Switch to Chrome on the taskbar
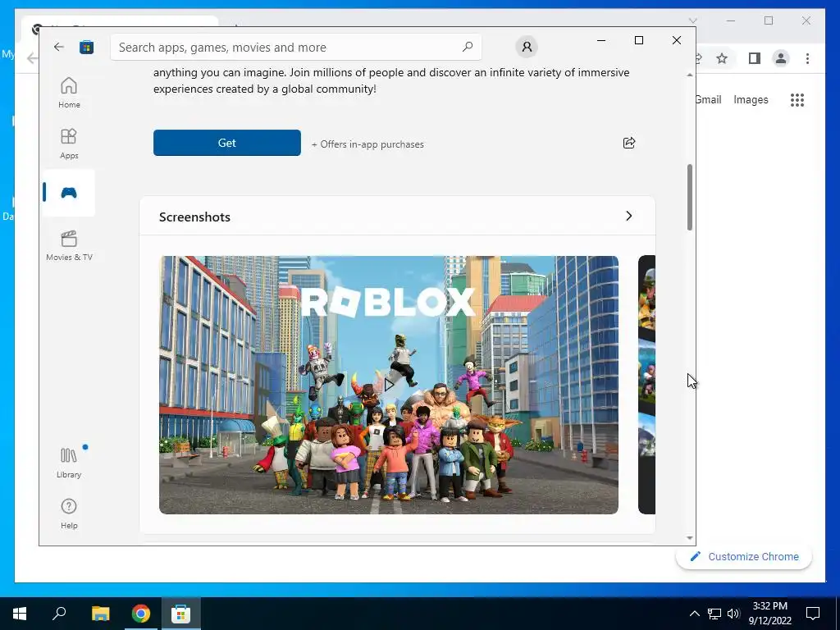The image size is (840, 630). tap(141, 614)
